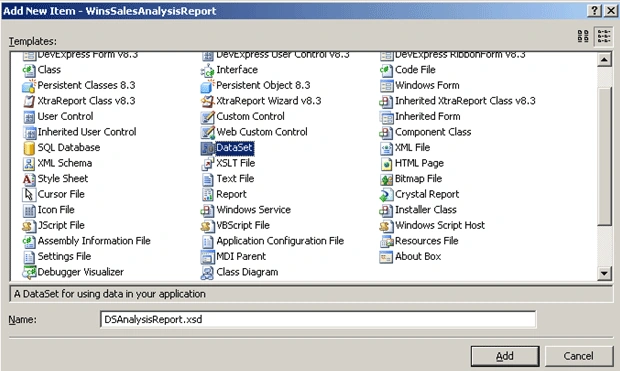
Task: Switch templates to small icons view
Action: (604, 36)
